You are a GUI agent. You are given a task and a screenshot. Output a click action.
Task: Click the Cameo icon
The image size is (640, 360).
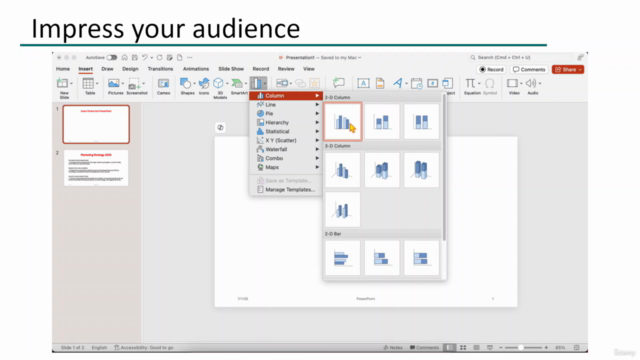tap(164, 83)
